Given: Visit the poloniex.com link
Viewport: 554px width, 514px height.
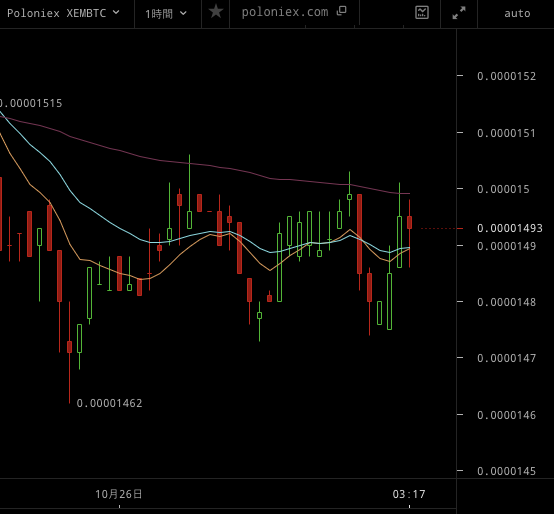Looking at the screenshot, I should pos(285,12).
